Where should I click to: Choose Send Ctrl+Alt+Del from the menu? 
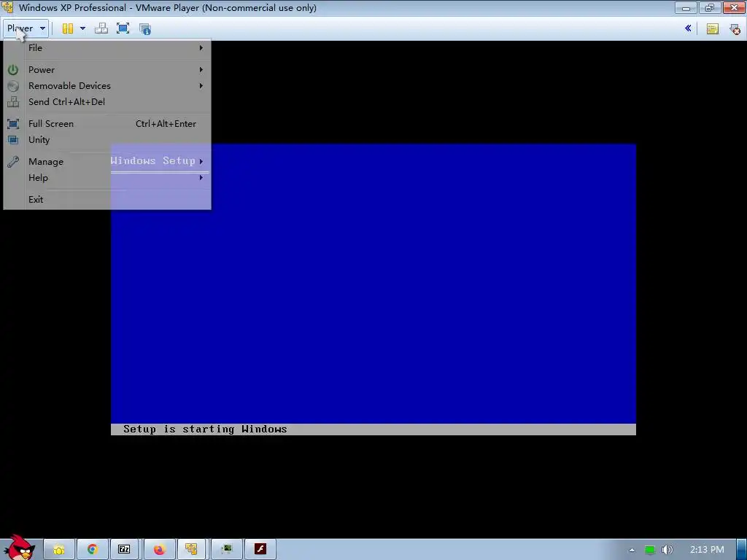(107, 102)
